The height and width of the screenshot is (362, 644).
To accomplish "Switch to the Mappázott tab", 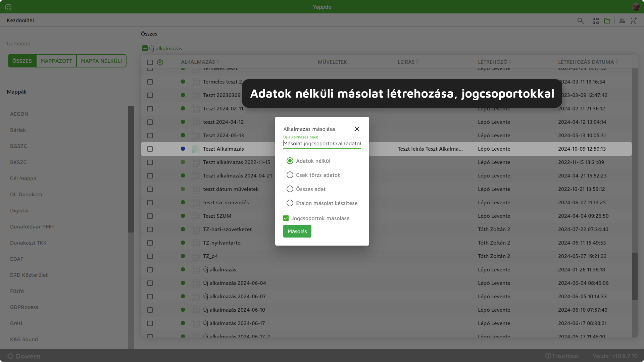I will 56,61.
